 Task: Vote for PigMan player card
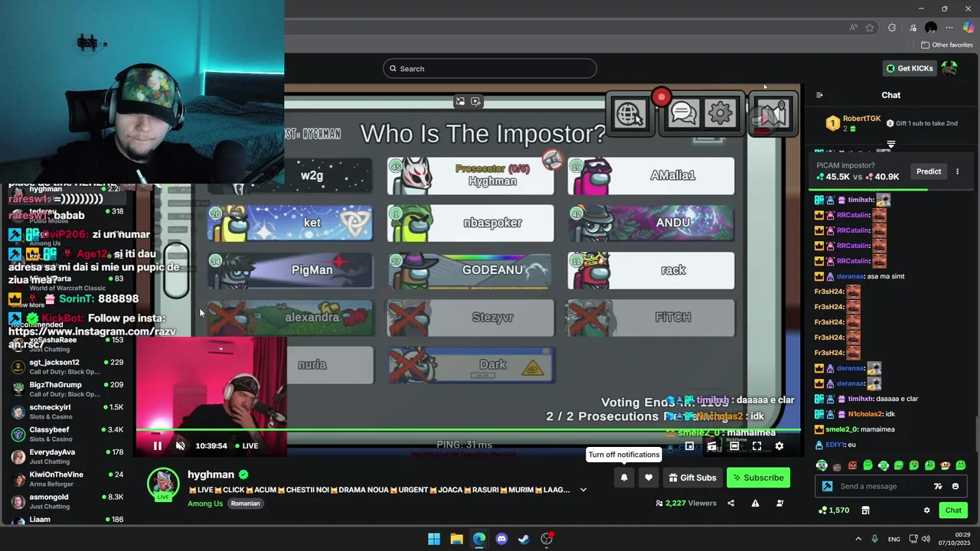[289, 270]
